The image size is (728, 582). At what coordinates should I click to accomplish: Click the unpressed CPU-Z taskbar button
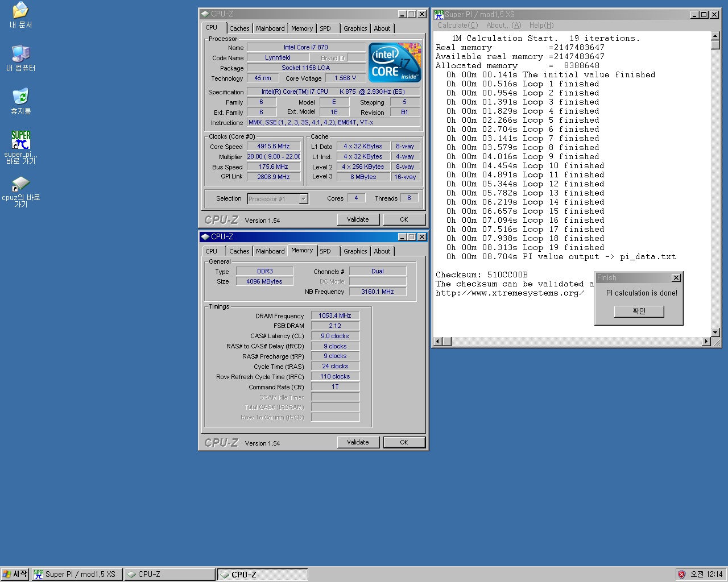(170, 574)
